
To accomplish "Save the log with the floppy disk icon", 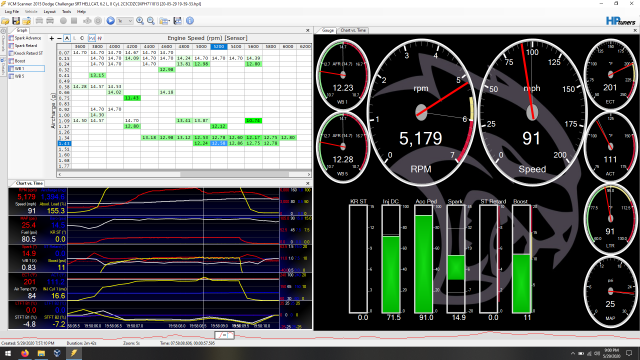I will point(16,21).
